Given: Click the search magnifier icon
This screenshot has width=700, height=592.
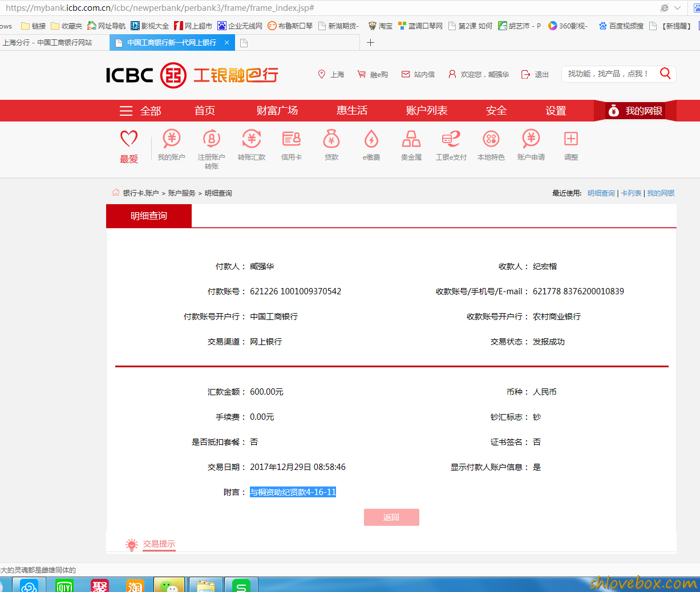Looking at the screenshot, I should pos(665,73).
